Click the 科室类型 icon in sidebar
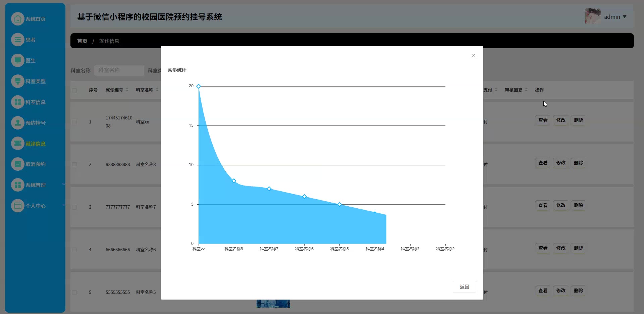 [x=18, y=81]
